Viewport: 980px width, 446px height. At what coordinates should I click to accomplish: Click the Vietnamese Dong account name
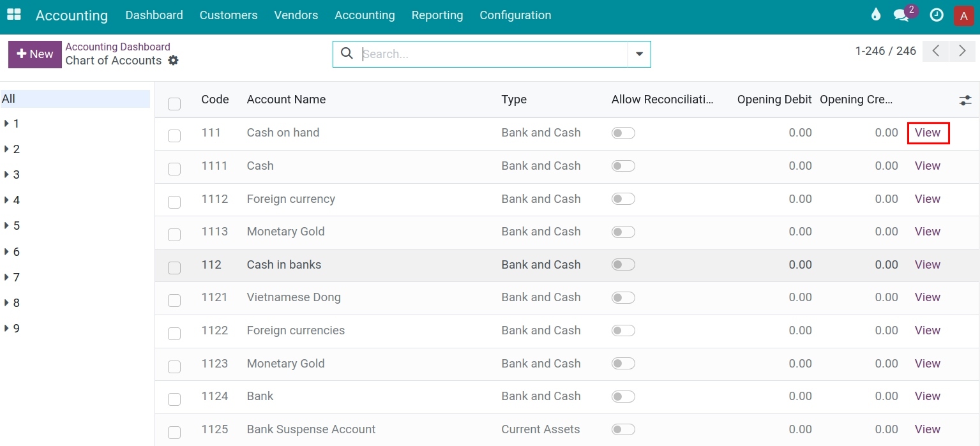click(x=294, y=297)
